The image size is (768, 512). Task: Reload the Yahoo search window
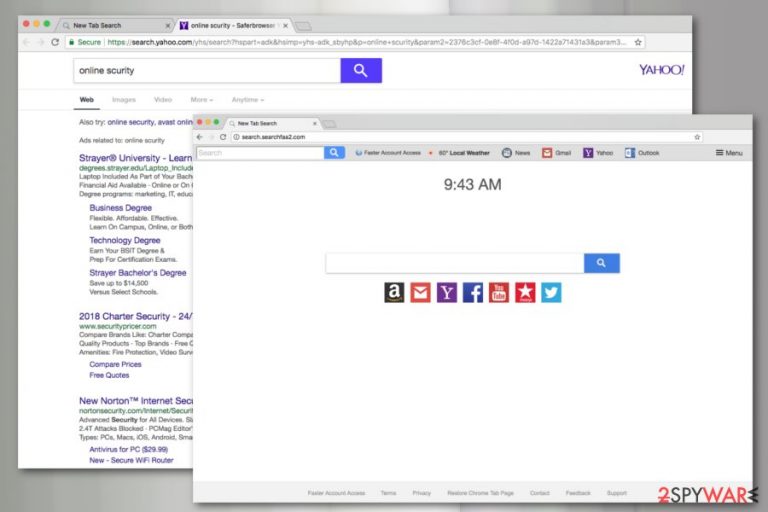[55, 42]
